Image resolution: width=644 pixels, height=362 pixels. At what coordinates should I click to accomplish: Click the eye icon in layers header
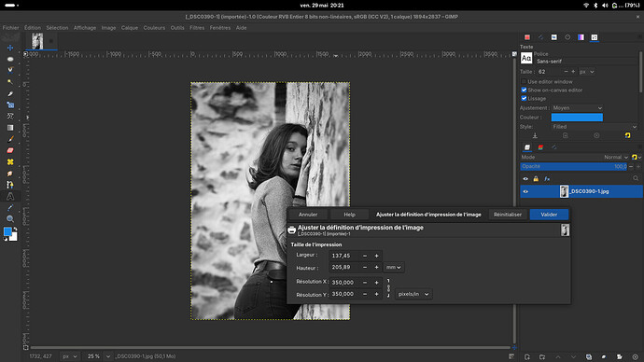[x=525, y=179]
